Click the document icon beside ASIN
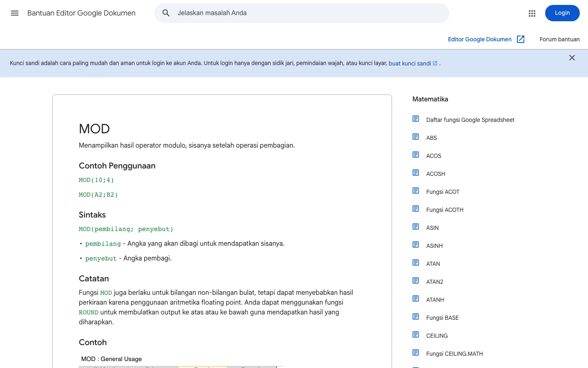Viewport: 588px width, 368px height. click(416, 227)
